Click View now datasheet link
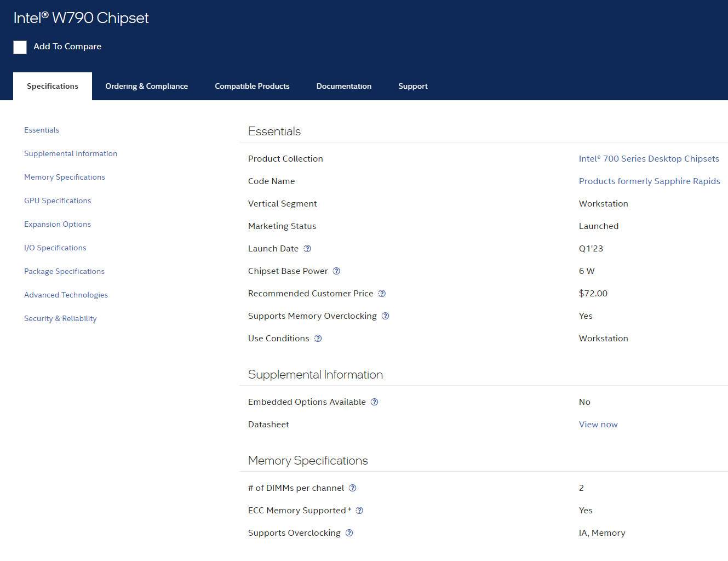728x561 pixels. point(598,425)
